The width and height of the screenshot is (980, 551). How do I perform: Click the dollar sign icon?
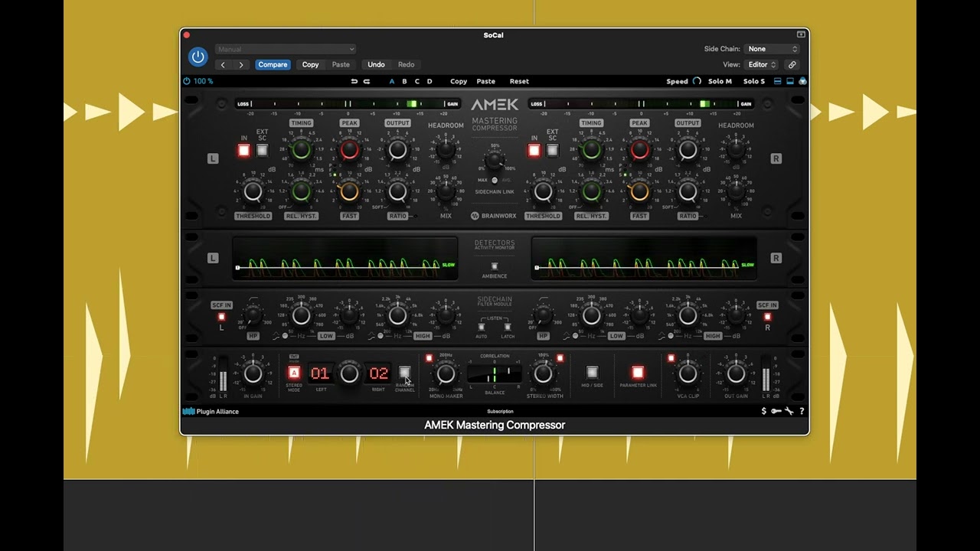point(763,412)
